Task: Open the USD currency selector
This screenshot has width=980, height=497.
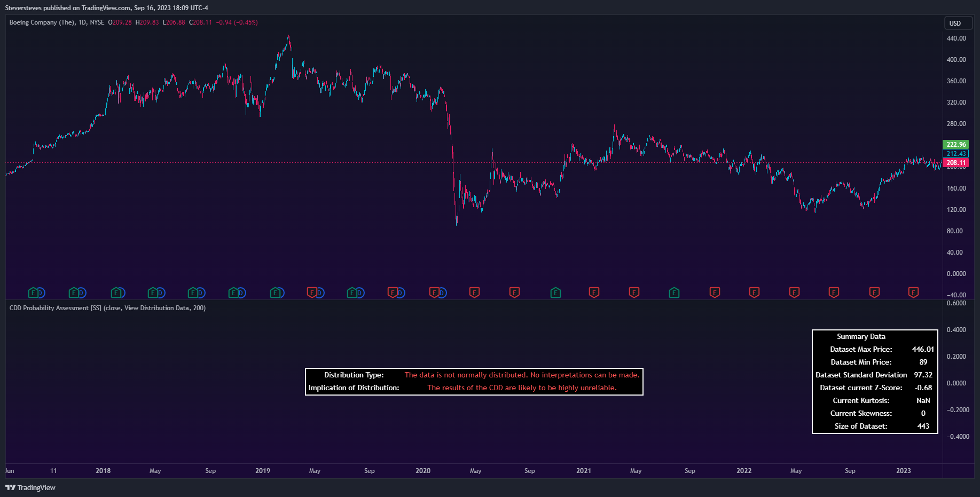Action: click(x=958, y=23)
